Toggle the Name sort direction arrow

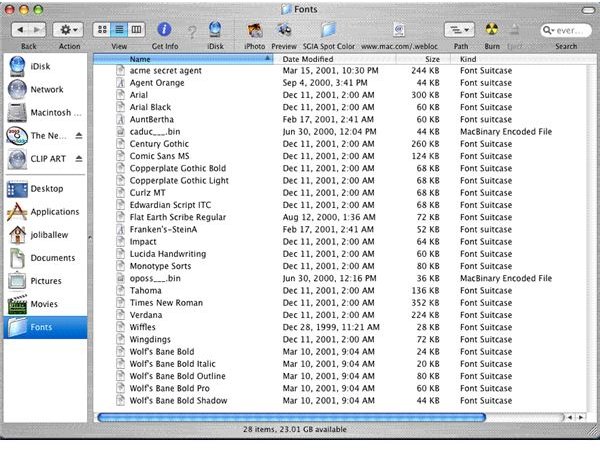click(268, 59)
